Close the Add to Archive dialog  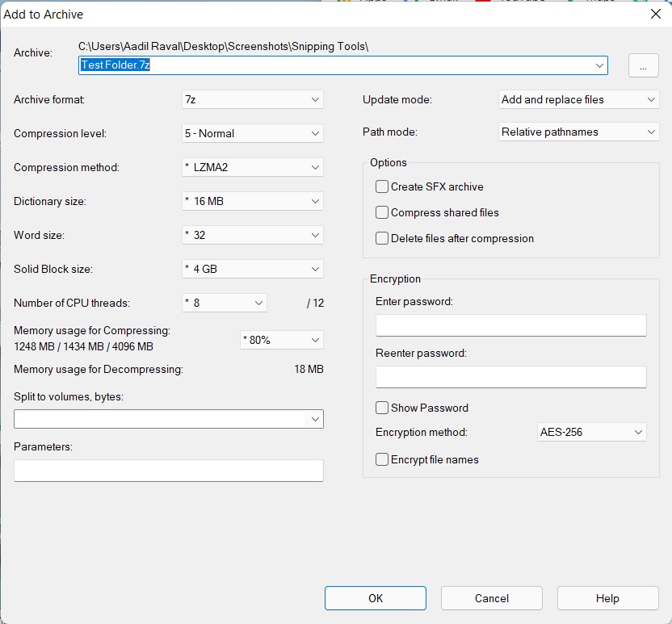tap(656, 14)
